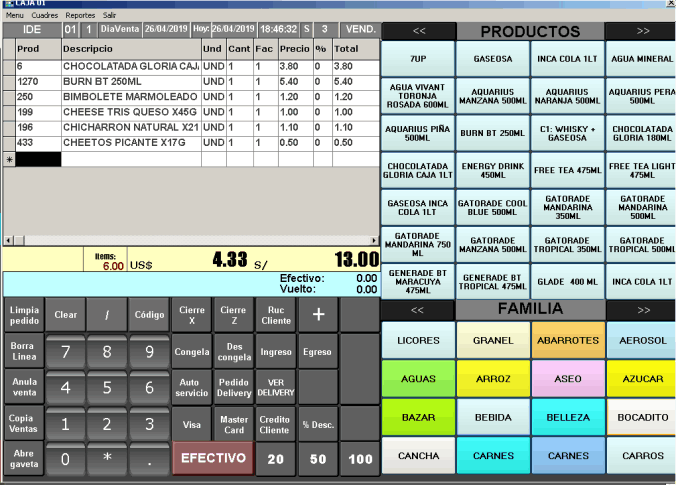This screenshot has width=676, height=485.
Task: Click the Anula venta key
Action: 24,387
